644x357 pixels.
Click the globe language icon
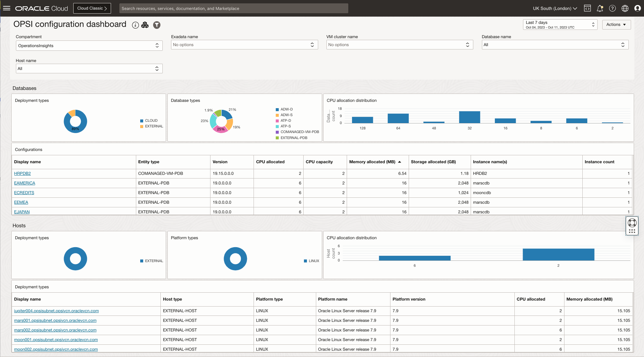[625, 8]
